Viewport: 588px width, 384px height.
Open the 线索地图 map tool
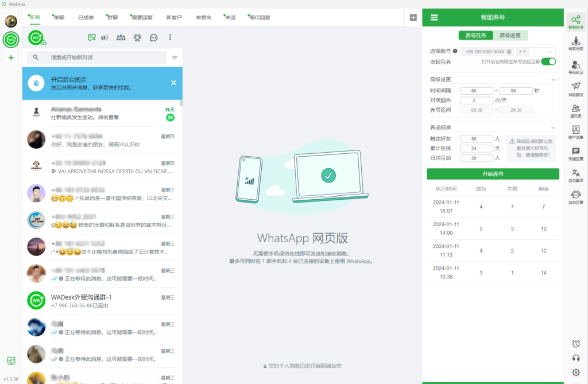[x=575, y=43]
